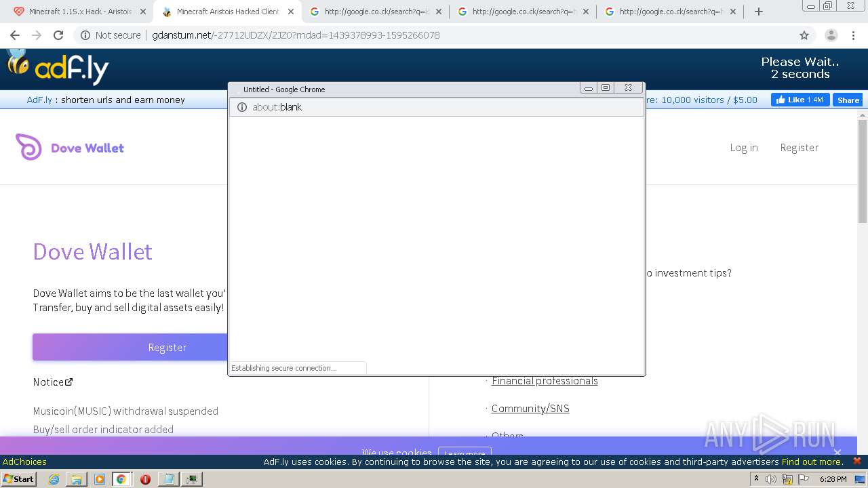Click the monitor app taskbar icon

pos(192,479)
